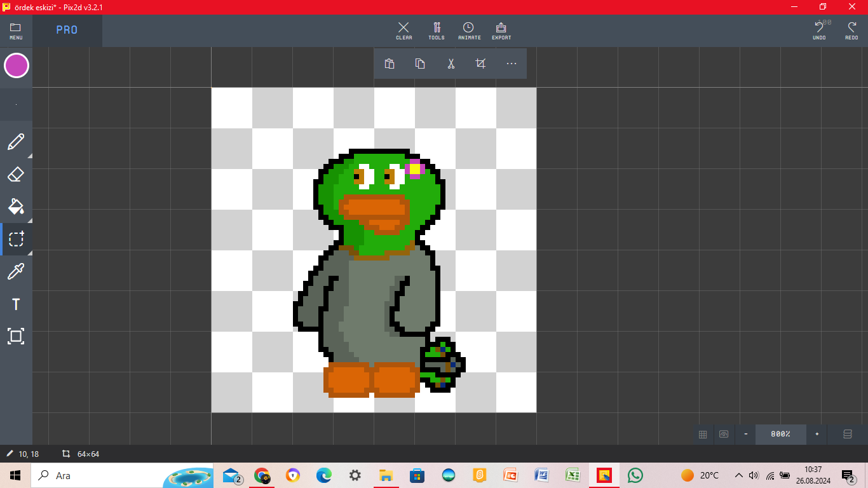Screen dimensions: 868x488
Task: Toggle the layers panel button
Action: pos(847,434)
